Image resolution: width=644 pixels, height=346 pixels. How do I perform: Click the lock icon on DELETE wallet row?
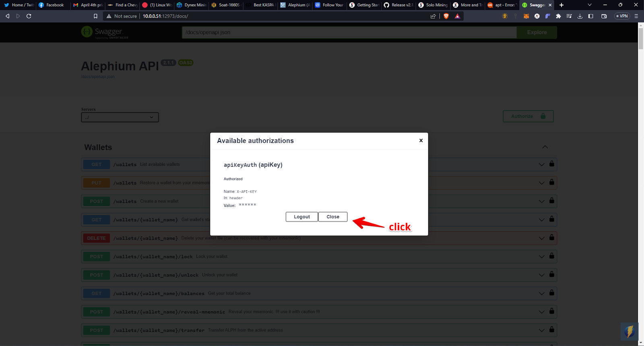click(x=552, y=237)
